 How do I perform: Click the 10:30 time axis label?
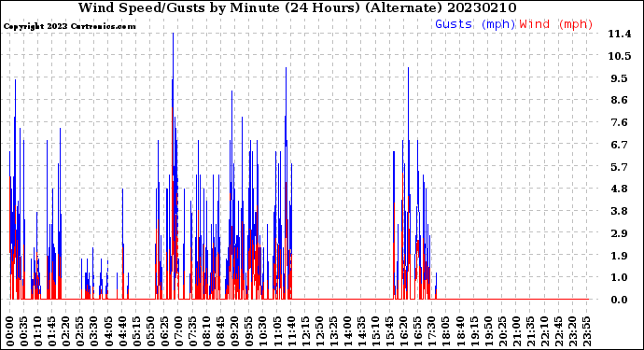(x=263, y=331)
